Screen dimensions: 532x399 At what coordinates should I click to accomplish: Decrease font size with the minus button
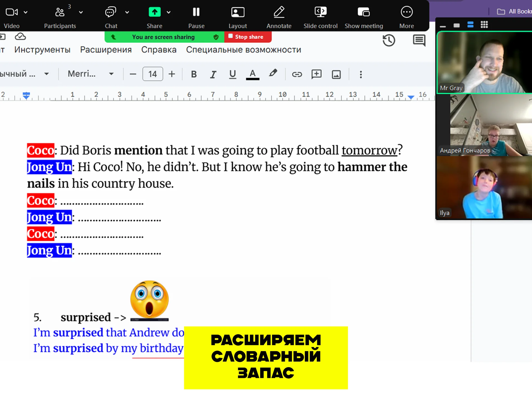point(133,74)
